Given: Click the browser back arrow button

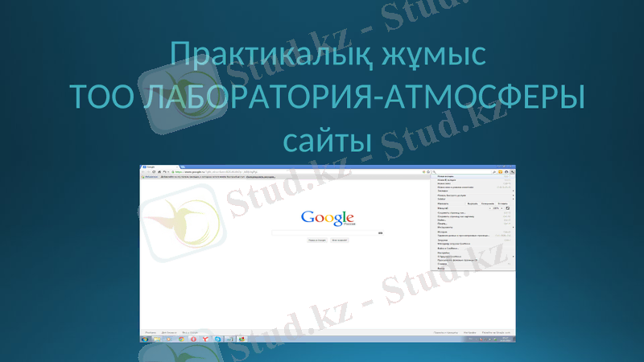Looking at the screenshot, I should tap(143, 171).
